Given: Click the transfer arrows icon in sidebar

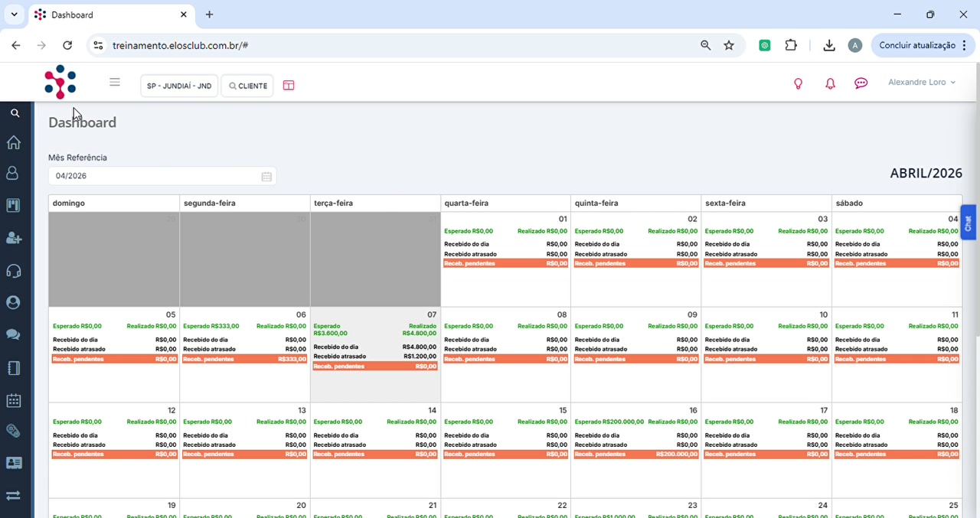Looking at the screenshot, I should pyautogui.click(x=13, y=495).
